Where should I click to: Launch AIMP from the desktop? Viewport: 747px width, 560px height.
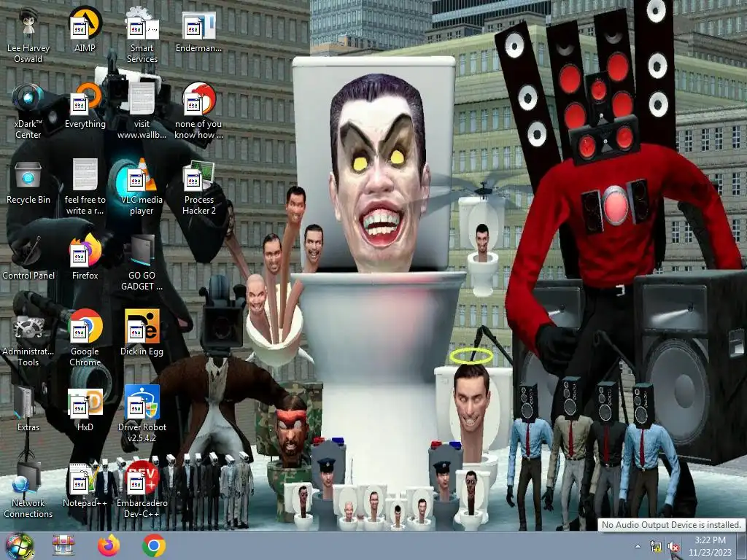click(x=85, y=31)
